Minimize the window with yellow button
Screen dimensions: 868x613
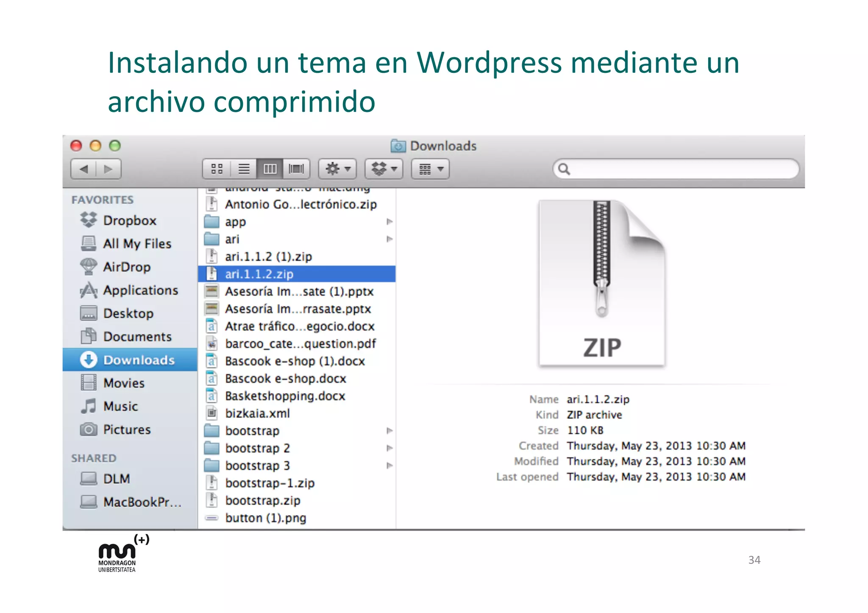pos(96,146)
